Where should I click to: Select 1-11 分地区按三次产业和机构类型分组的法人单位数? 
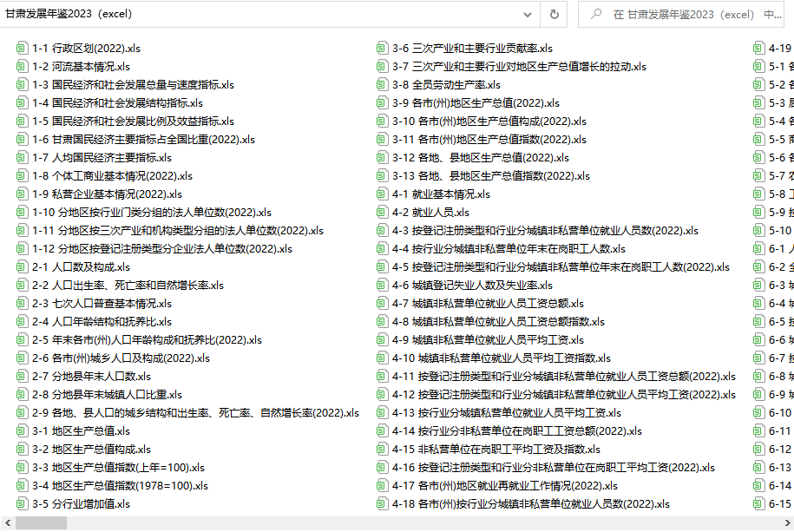(178, 231)
